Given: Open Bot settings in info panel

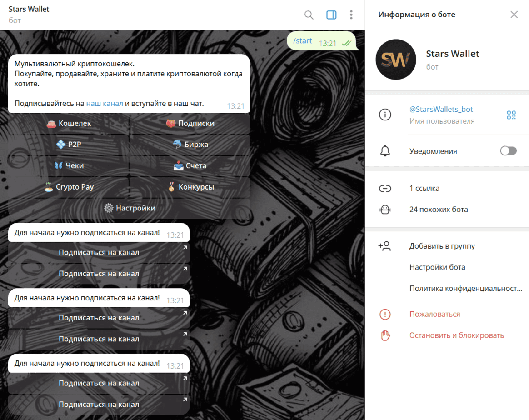Looking at the screenshot, I should (x=437, y=267).
